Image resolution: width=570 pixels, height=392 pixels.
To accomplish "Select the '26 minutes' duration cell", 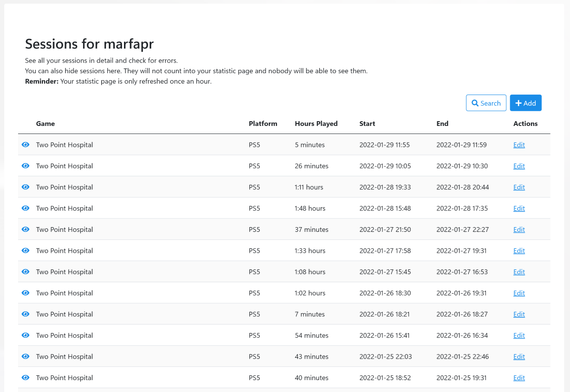I will click(x=312, y=166).
